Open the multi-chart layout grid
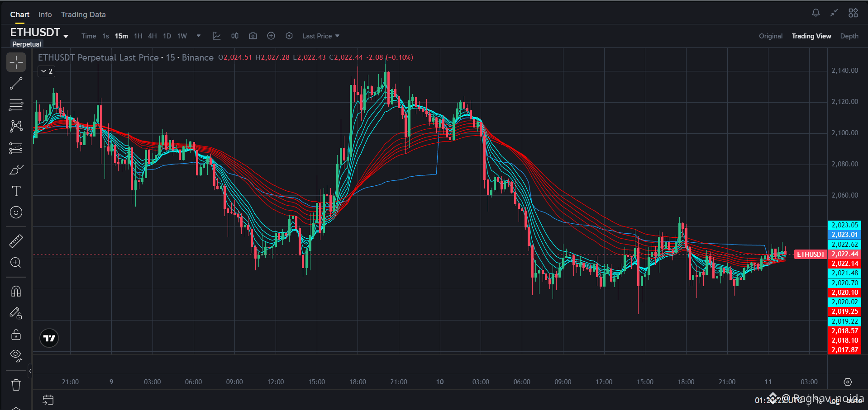Image resolution: width=868 pixels, height=410 pixels. [853, 13]
